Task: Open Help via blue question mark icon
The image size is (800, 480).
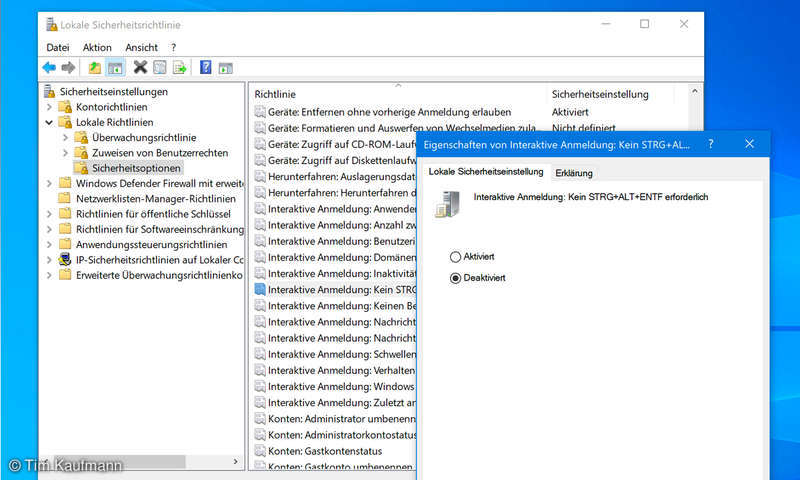Action: coord(205,67)
